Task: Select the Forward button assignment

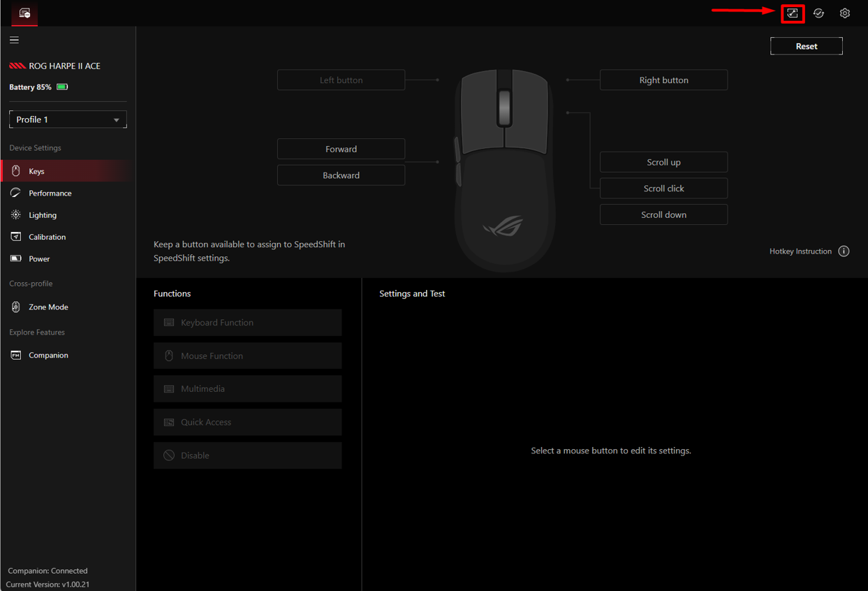Action: tap(341, 149)
